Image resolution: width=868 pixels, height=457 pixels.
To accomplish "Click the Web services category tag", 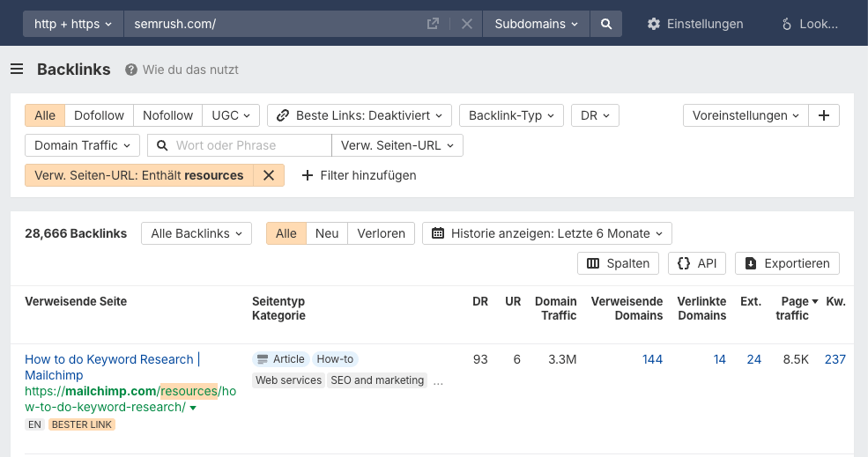I will [288, 380].
